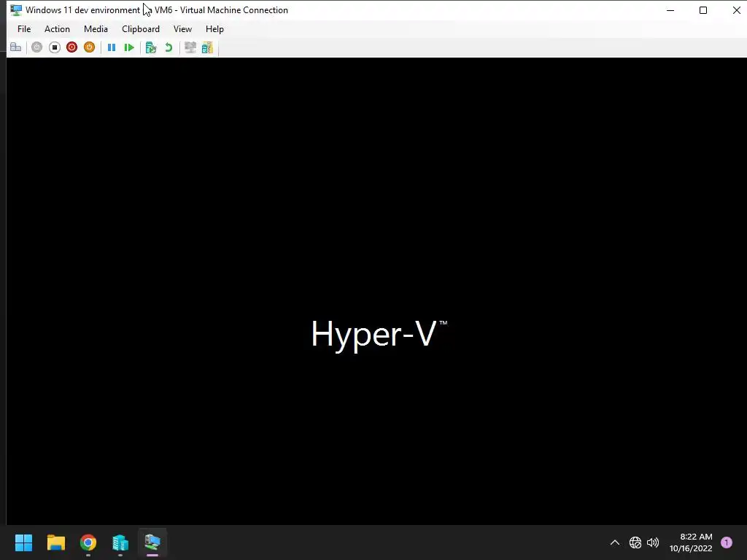
Task: Pause the virtual machine
Action: click(112, 47)
